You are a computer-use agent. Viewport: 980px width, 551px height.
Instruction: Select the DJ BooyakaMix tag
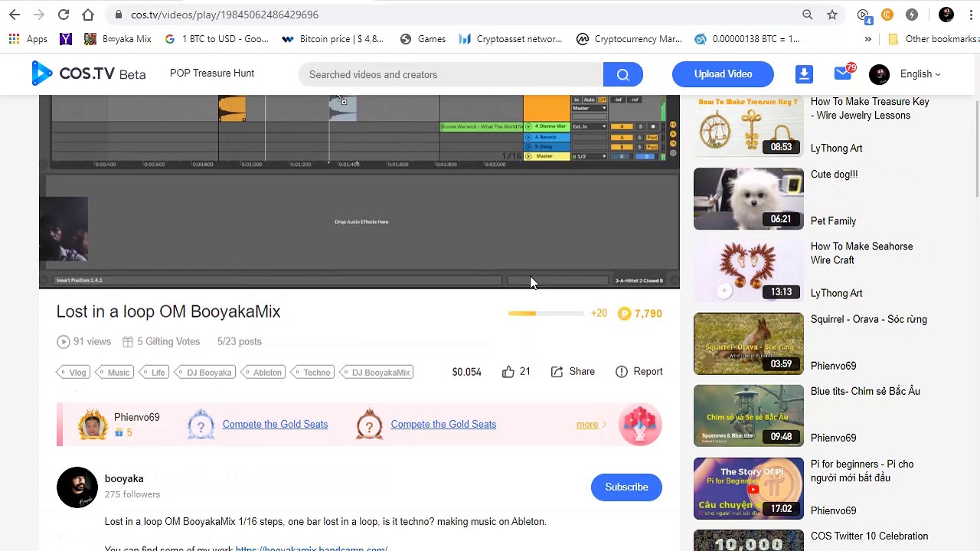point(377,373)
